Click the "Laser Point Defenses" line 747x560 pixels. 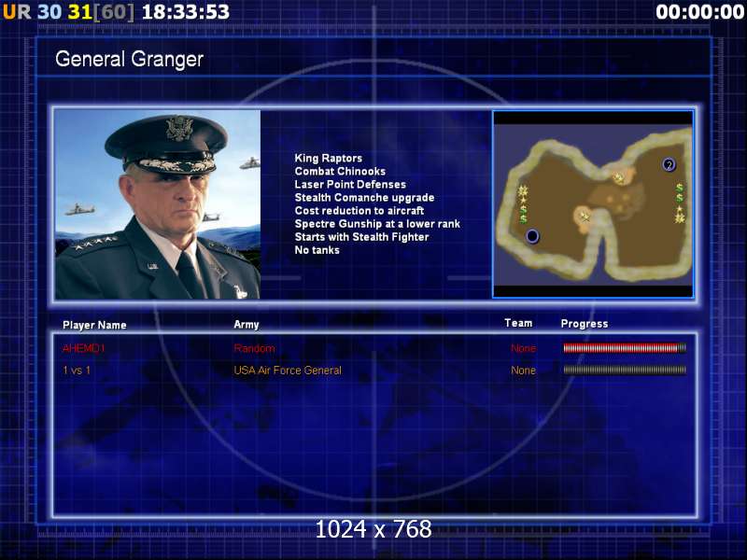tap(350, 184)
